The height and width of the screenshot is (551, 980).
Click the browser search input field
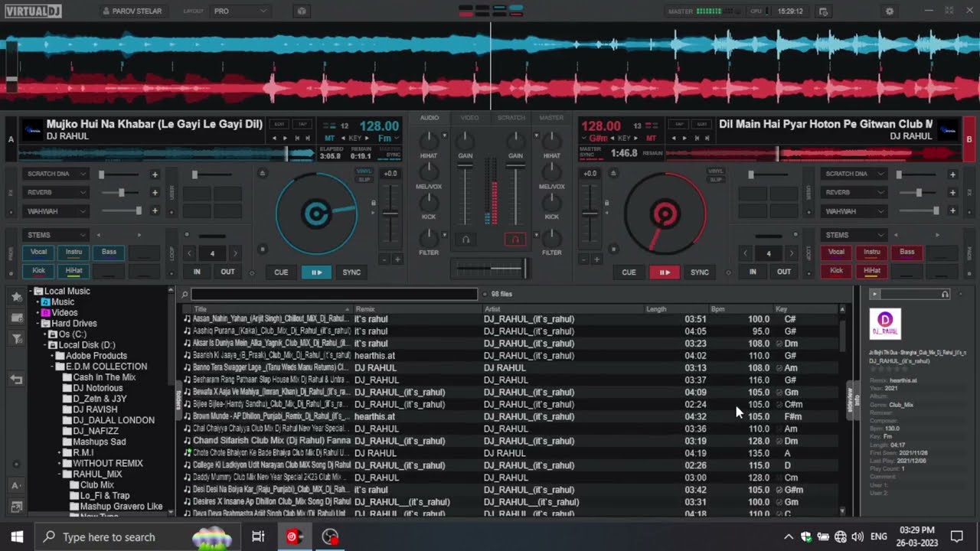pos(334,295)
